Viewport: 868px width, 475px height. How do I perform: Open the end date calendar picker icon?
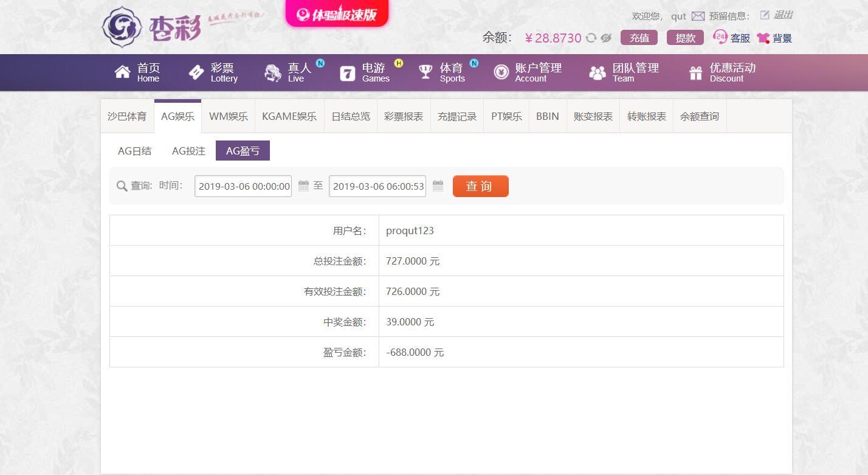point(438,186)
